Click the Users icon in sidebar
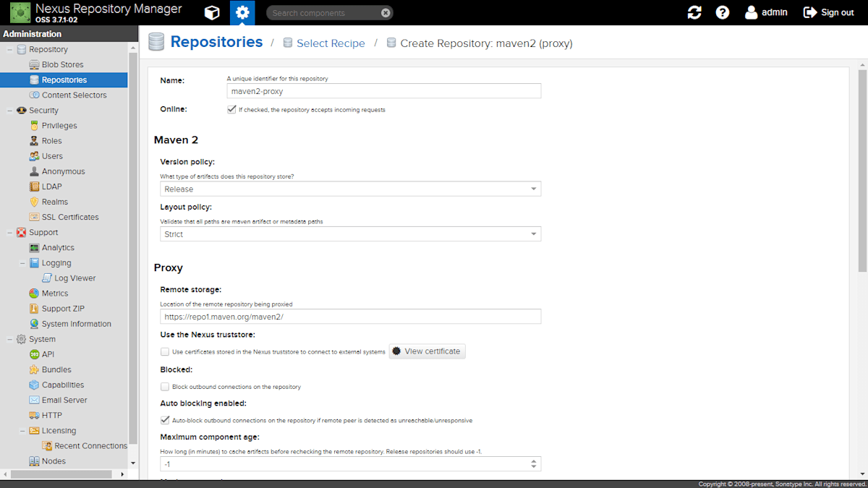Viewport: 868px width, 488px height. (x=34, y=156)
